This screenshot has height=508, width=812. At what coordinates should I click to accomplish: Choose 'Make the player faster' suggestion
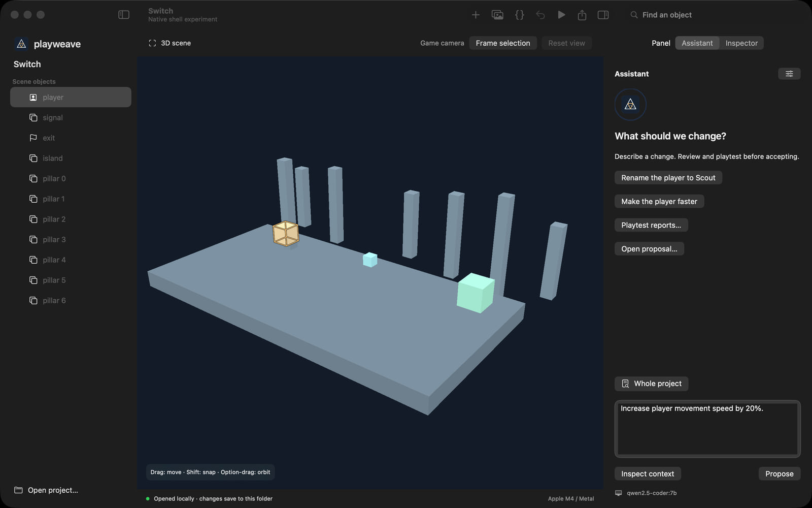(x=659, y=202)
